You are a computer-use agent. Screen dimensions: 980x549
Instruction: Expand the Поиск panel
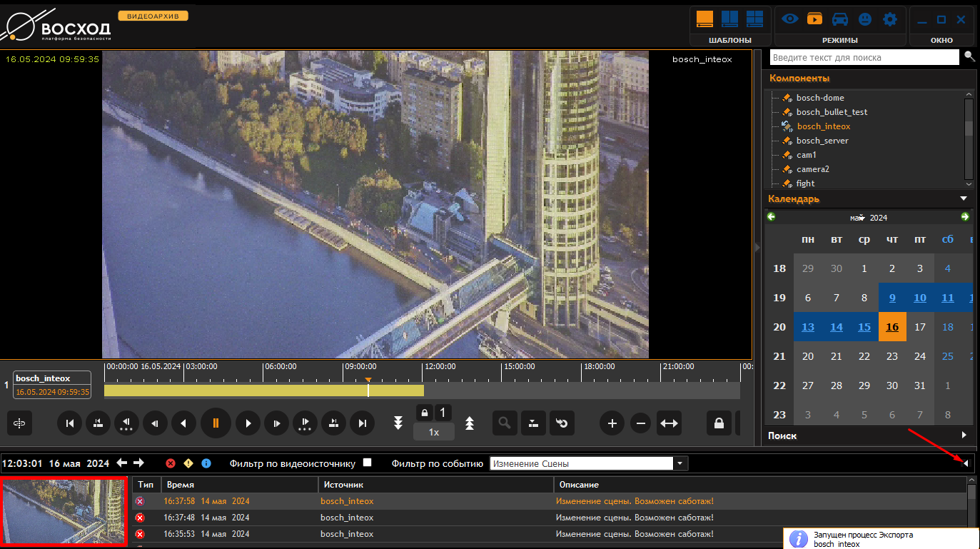[x=964, y=435]
